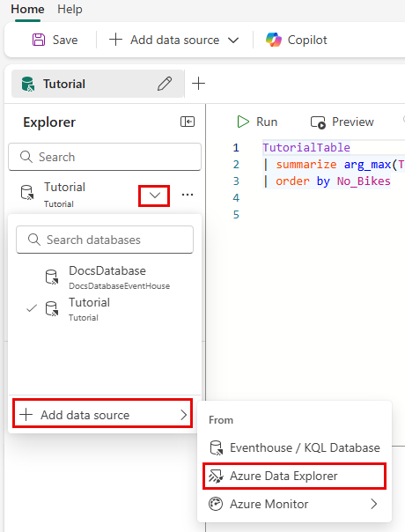Click the Copilot colorful logo icon
Viewport: 405px width, 532px height.
(x=274, y=40)
